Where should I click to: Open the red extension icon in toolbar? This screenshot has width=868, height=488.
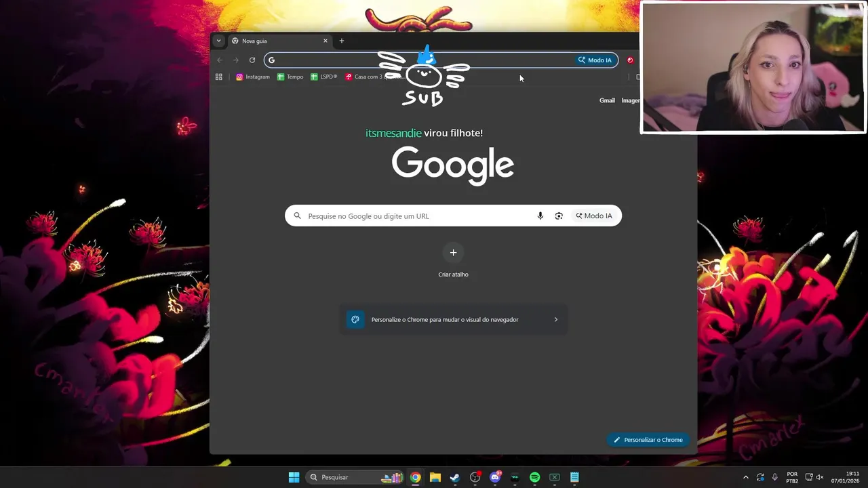tap(630, 60)
